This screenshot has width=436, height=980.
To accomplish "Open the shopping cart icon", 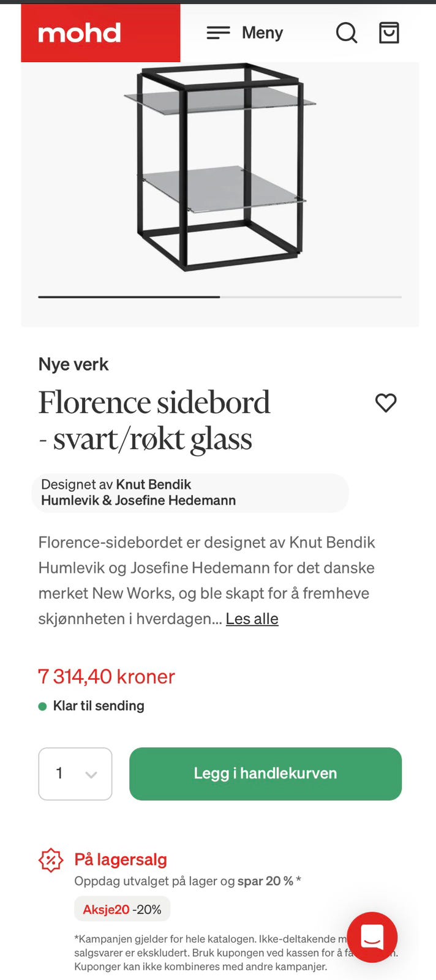I will pyautogui.click(x=389, y=33).
